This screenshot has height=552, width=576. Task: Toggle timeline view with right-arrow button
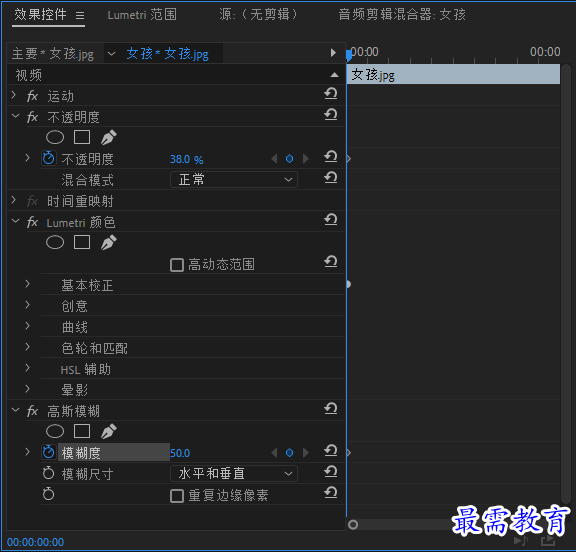[333, 53]
